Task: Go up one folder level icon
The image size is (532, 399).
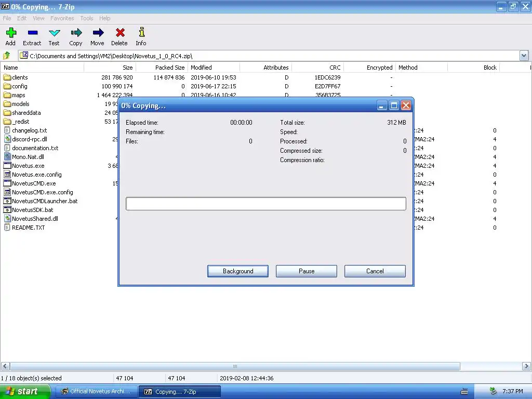Action: [7, 55]
